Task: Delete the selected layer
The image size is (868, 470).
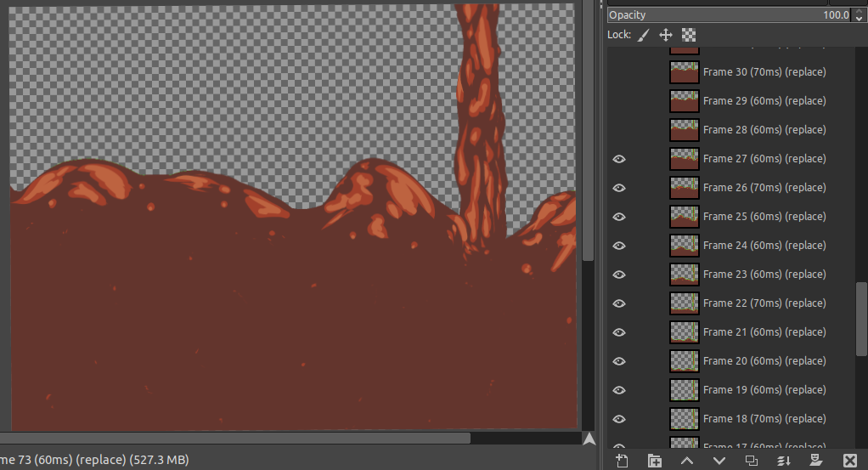Action: point(848,461)
